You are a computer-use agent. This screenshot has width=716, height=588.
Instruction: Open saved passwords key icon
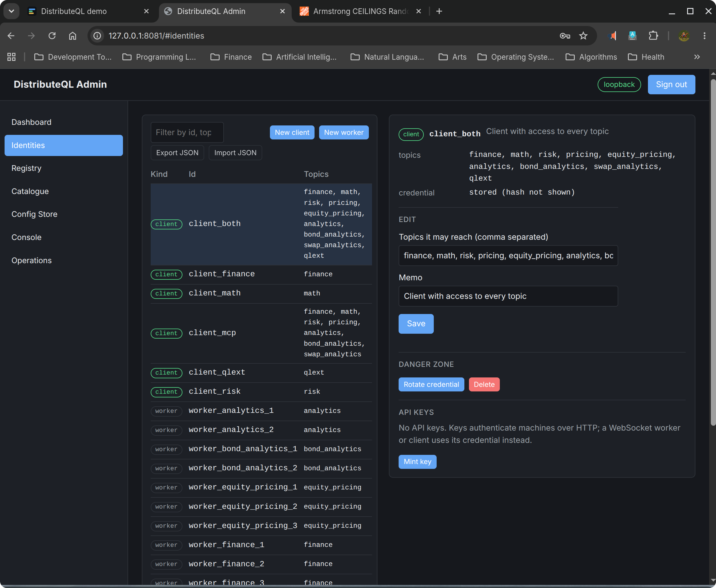point(565,35)
